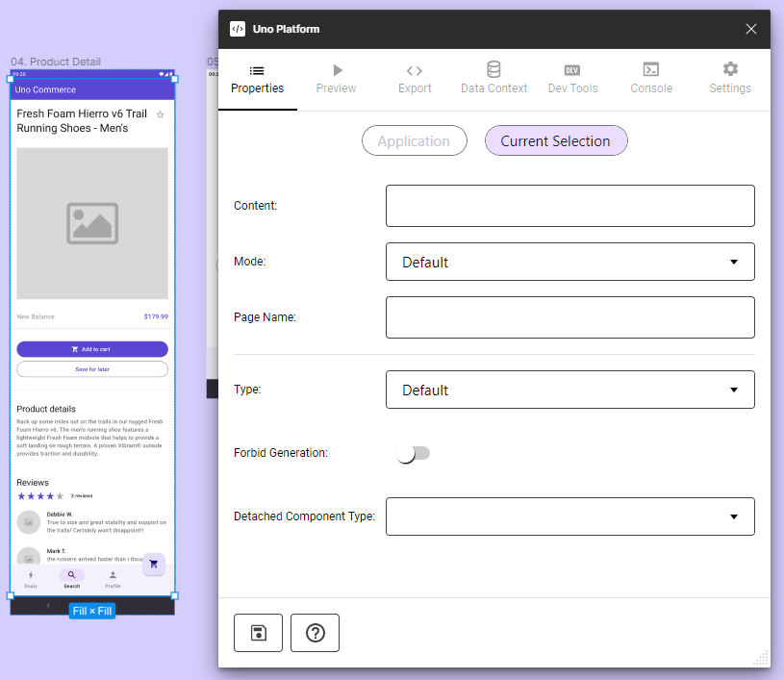
Task: Expand the Type dropdown
Action: pos(569,390)
